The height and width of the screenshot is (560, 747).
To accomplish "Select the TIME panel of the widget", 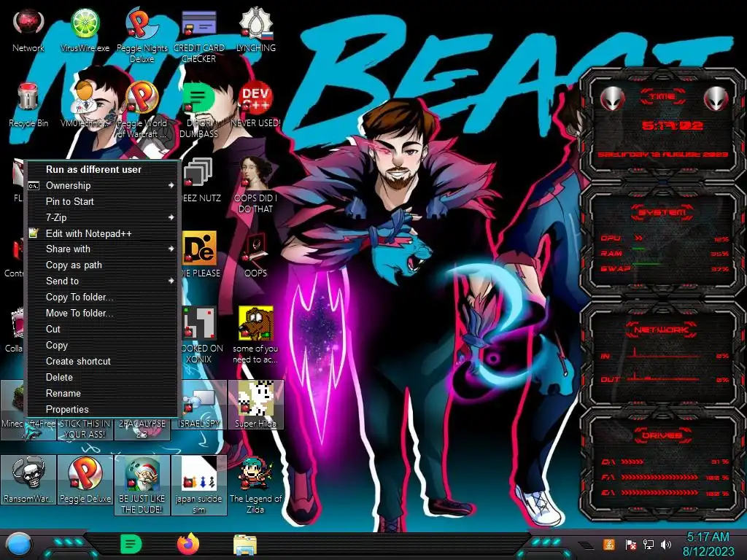I will (662, 124).
